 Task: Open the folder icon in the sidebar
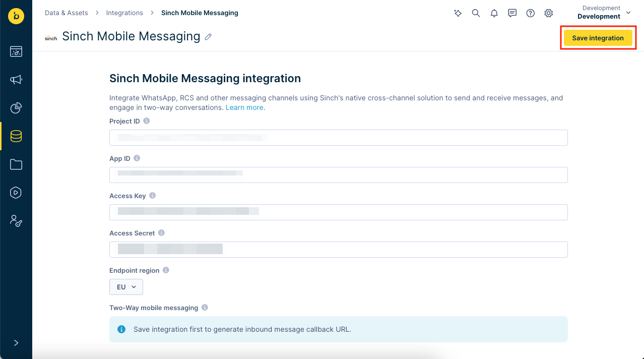coord(16,164)
